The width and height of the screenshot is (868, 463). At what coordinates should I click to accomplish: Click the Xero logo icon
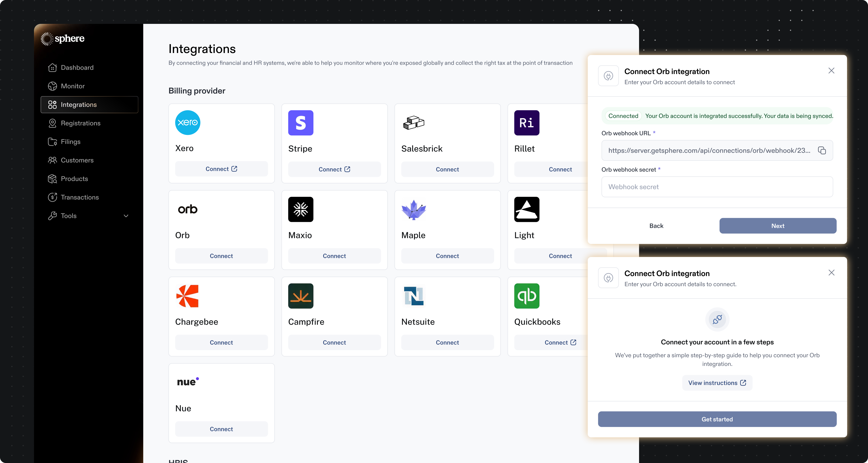[x=188, y=123]
